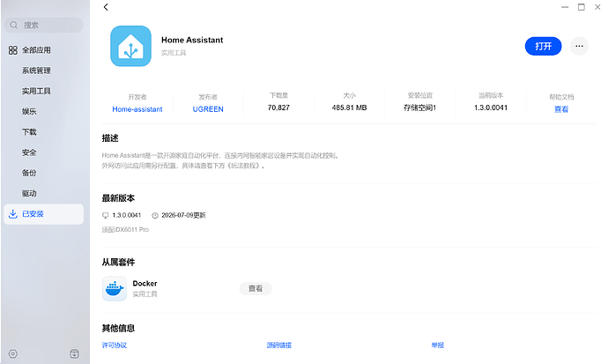Open the more options ellipsis button

(x=579, y=46)
